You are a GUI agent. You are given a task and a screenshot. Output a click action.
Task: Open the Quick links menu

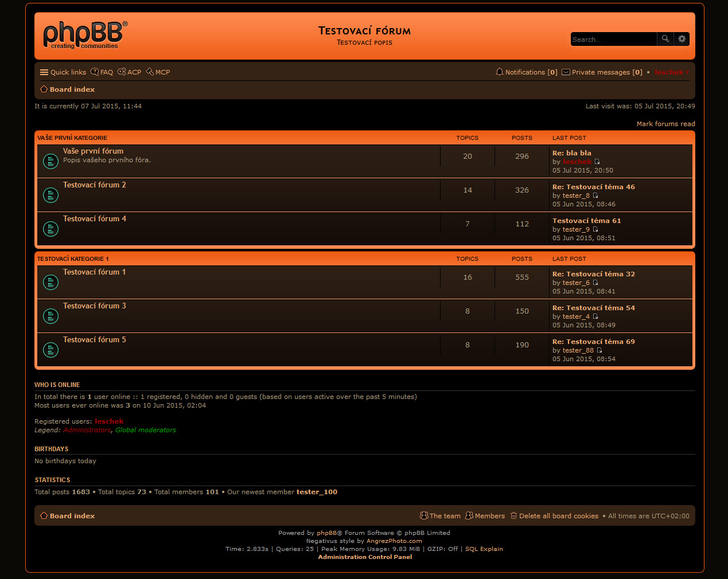[x=63, y=72]
